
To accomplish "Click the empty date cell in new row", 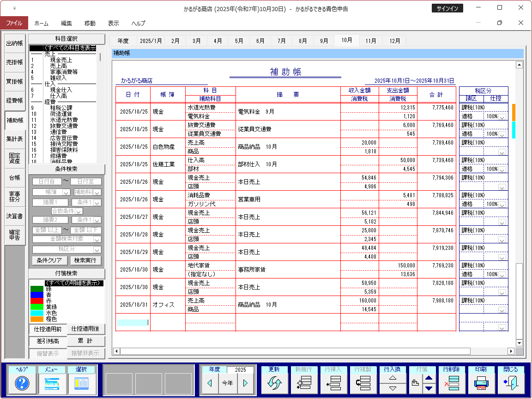I will pos(133,322).
